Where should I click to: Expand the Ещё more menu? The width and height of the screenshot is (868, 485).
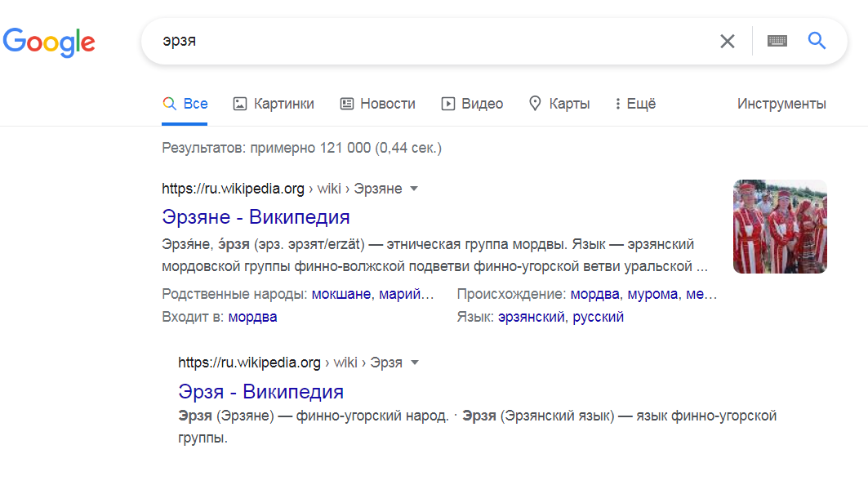[634, 104]
